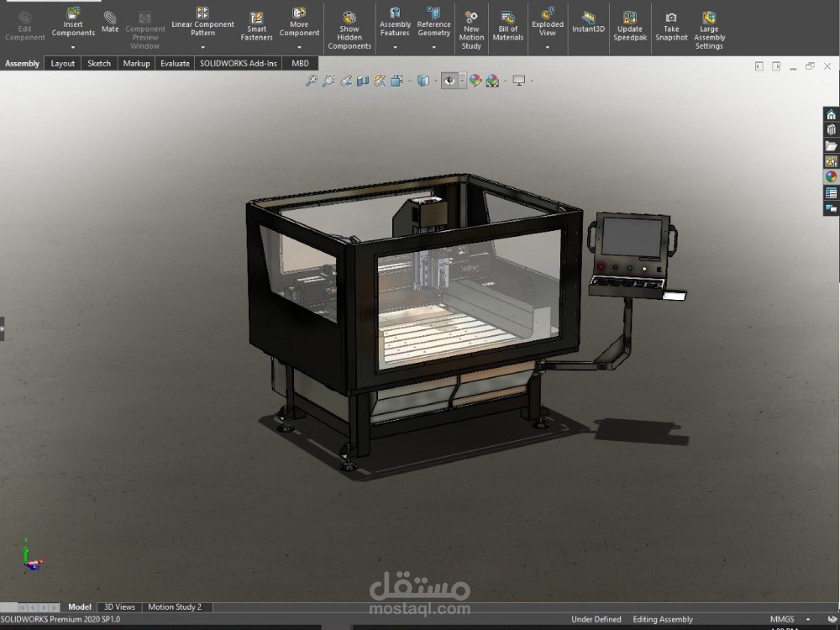The width and height of the screenshot is (840, 630).
Task: Expand left panel via side handle
Action: (3, 328)
